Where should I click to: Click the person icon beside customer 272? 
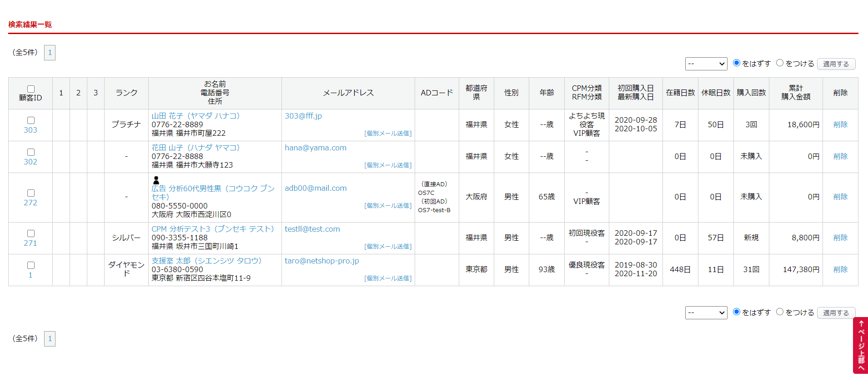pos(156,180)
